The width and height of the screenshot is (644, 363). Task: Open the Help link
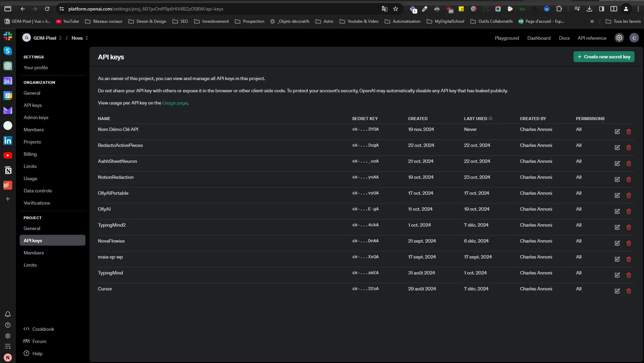click(x=33, y=354)
